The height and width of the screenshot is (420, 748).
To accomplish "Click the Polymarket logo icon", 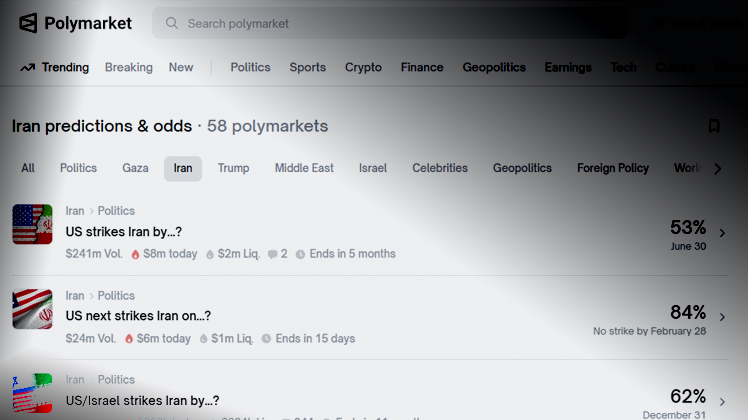I will (28, 23).
